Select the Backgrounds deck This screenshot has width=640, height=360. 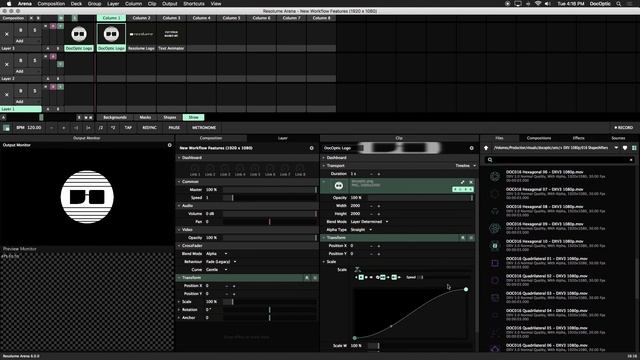[115, 117]
